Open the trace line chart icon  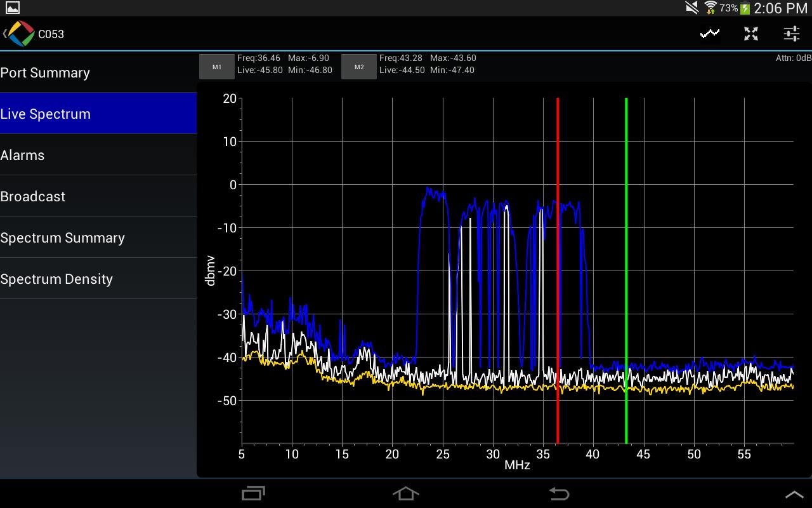710,34
